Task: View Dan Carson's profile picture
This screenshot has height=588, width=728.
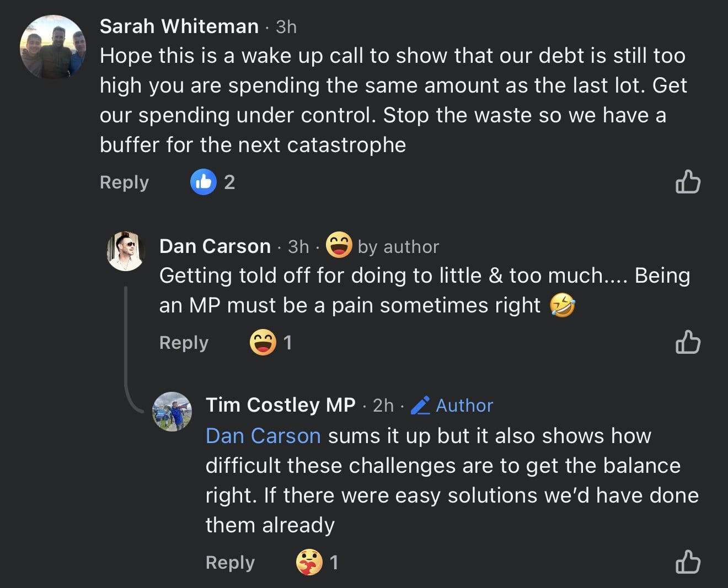Action: (x=126, y=251)
